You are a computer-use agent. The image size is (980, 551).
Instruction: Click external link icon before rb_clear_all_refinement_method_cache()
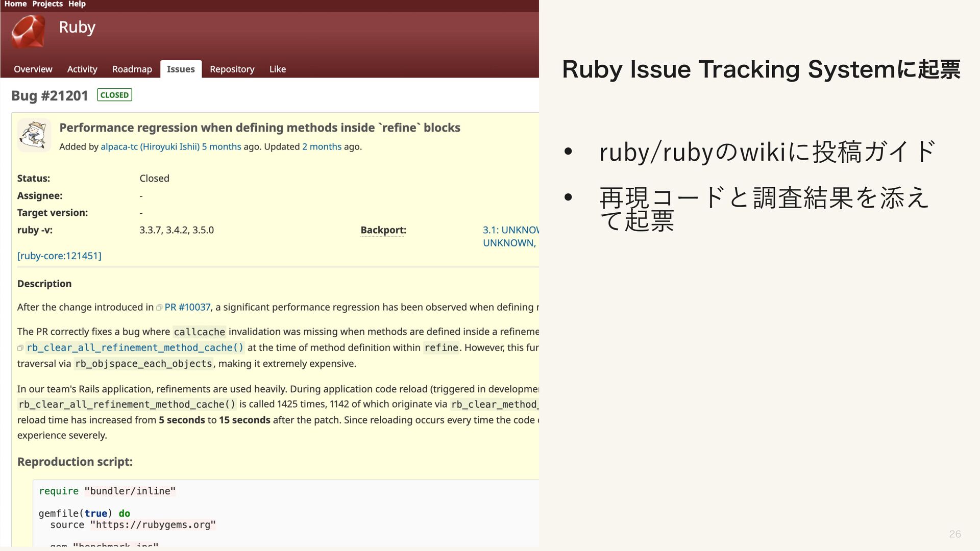(x=20, y=348)
